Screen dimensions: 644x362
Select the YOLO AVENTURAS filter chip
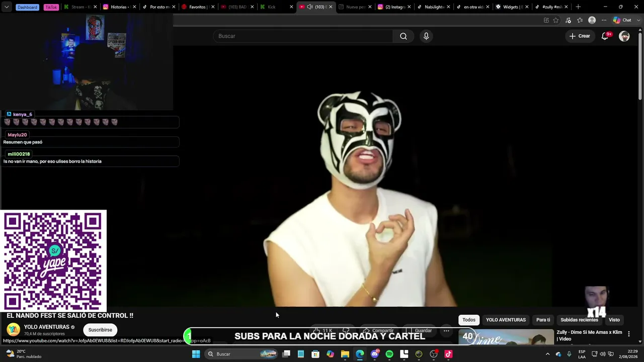[x=506, y=320]
